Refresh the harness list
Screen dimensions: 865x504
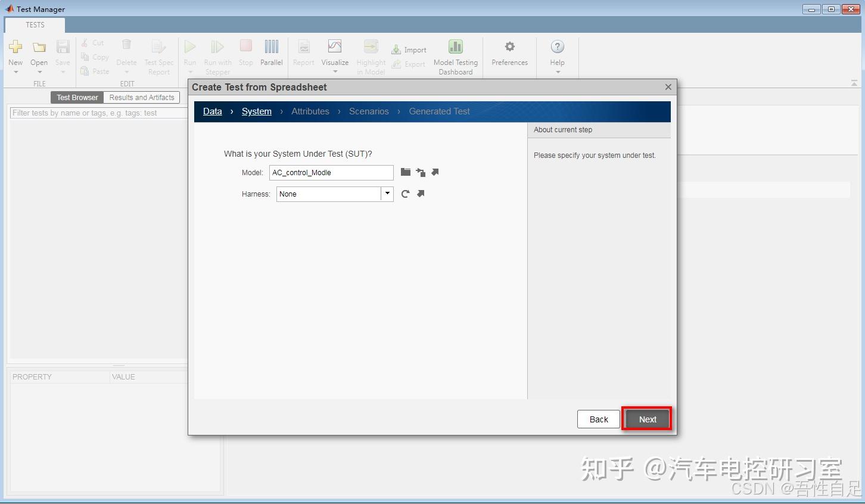(x=406, y=193)
